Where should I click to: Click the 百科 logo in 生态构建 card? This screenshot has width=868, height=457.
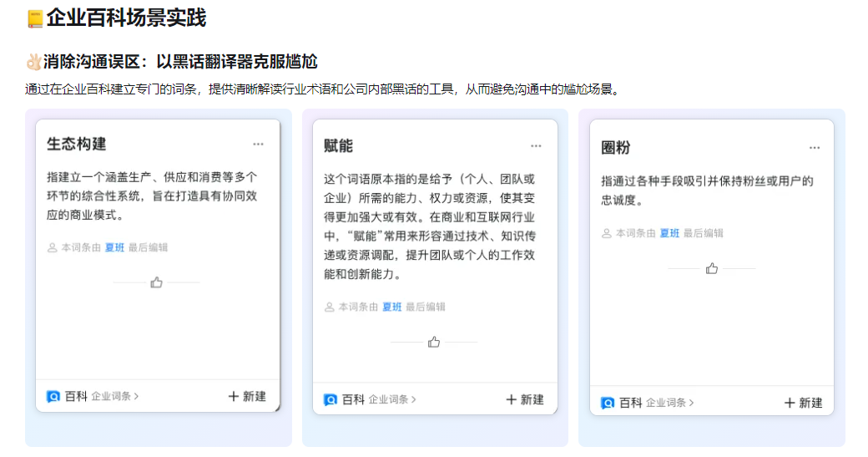coord(53,397)
